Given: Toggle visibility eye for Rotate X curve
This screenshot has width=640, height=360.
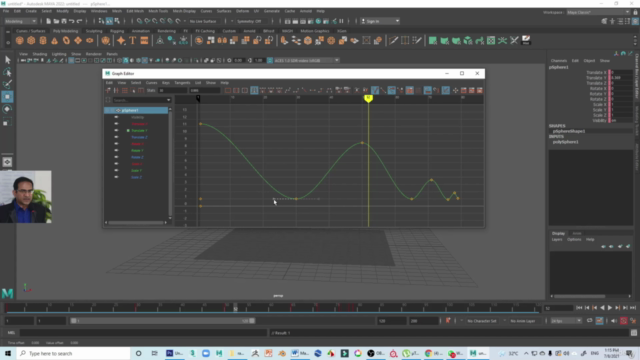Looking at the screenshot, I should coord(116,144).
